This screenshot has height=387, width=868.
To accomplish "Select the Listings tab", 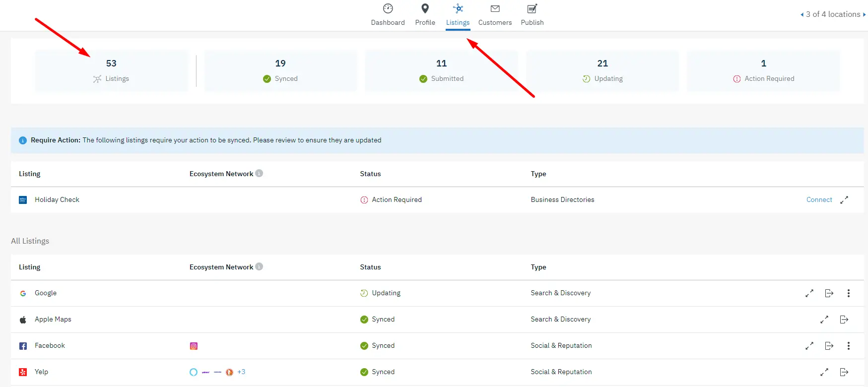I will coord(458,15).
